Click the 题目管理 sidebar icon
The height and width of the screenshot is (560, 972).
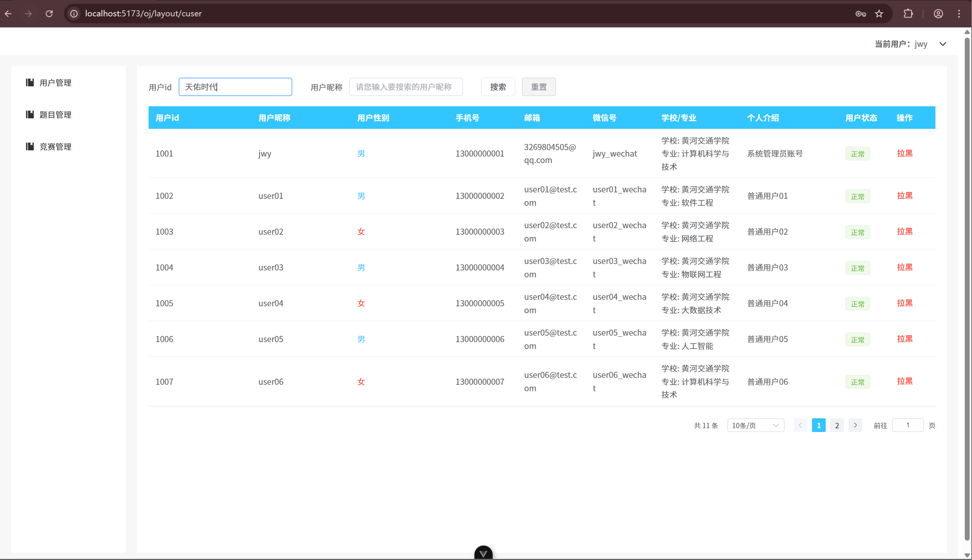[30, 115]
